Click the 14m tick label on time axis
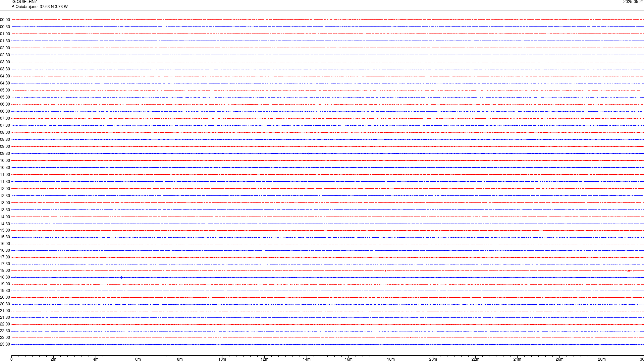This screenshot has width=644, height=362. (x=307, y=359)
